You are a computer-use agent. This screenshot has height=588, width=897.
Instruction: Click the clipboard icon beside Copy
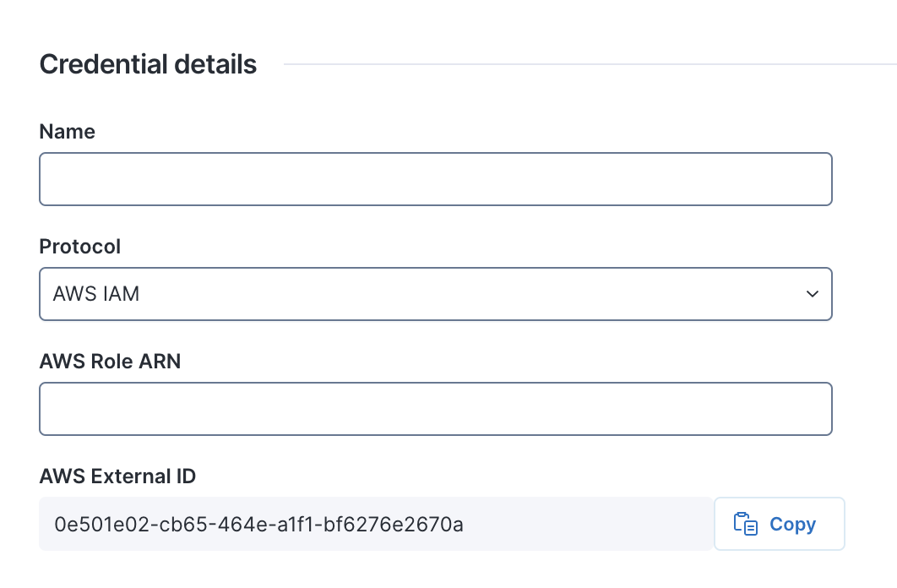(745, 524)
